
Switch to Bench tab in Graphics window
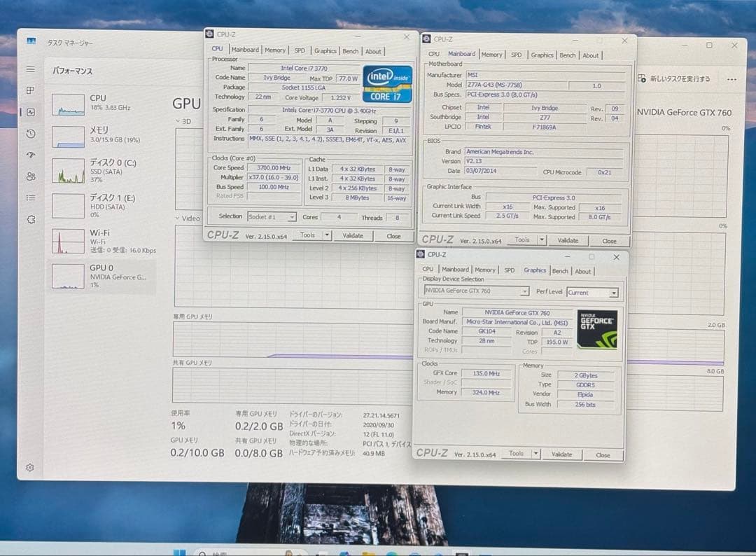tap(560, 270)
